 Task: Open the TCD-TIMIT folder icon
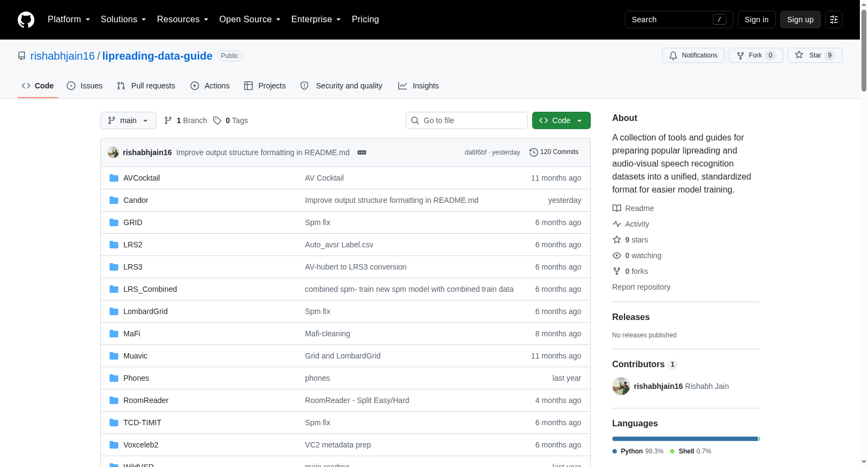click(x=114, y=423)
